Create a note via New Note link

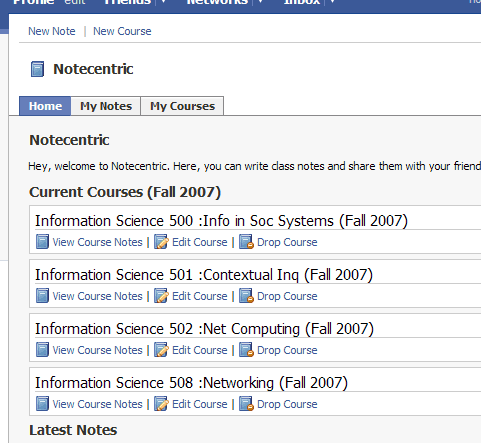click(52, 31)
